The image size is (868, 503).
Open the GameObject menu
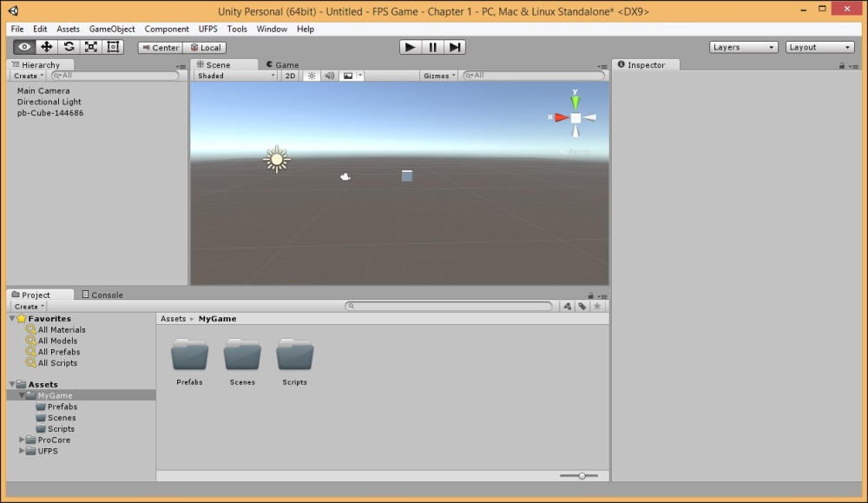(112, 29)
